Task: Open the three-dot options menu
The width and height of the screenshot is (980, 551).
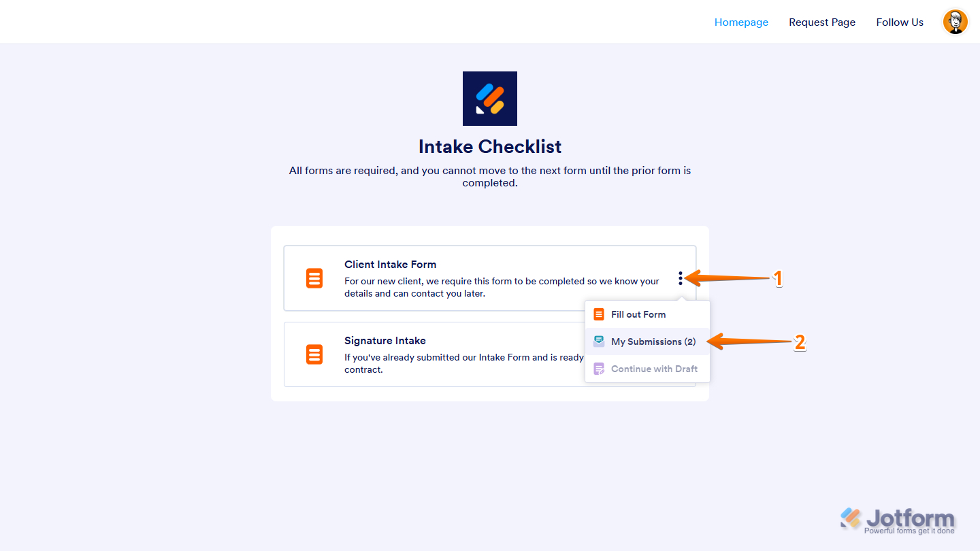Action: (x=681, y=278)
